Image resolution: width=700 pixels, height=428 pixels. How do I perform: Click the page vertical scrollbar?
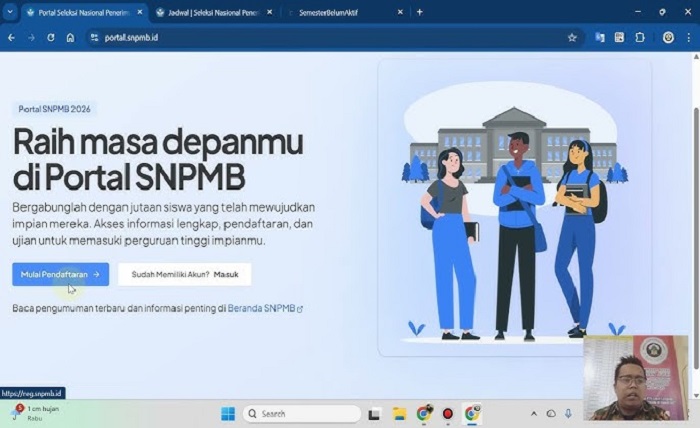coord(696,239)
